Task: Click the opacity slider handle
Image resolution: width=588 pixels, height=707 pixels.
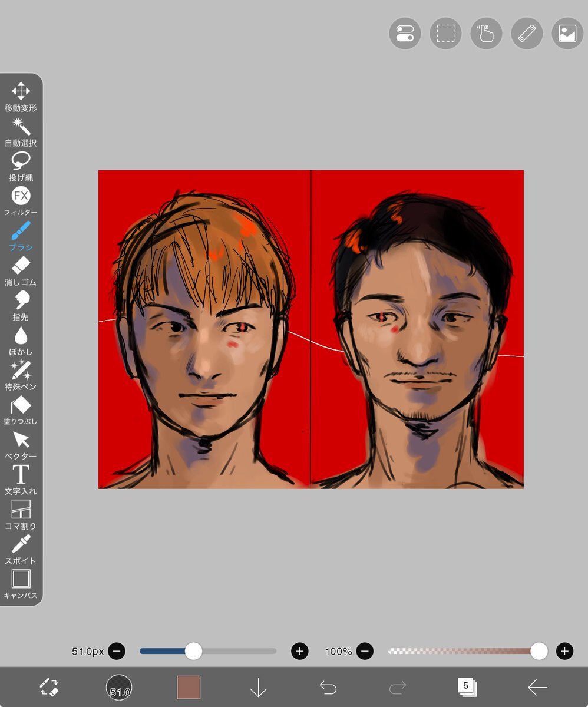Action: [539, 651]
